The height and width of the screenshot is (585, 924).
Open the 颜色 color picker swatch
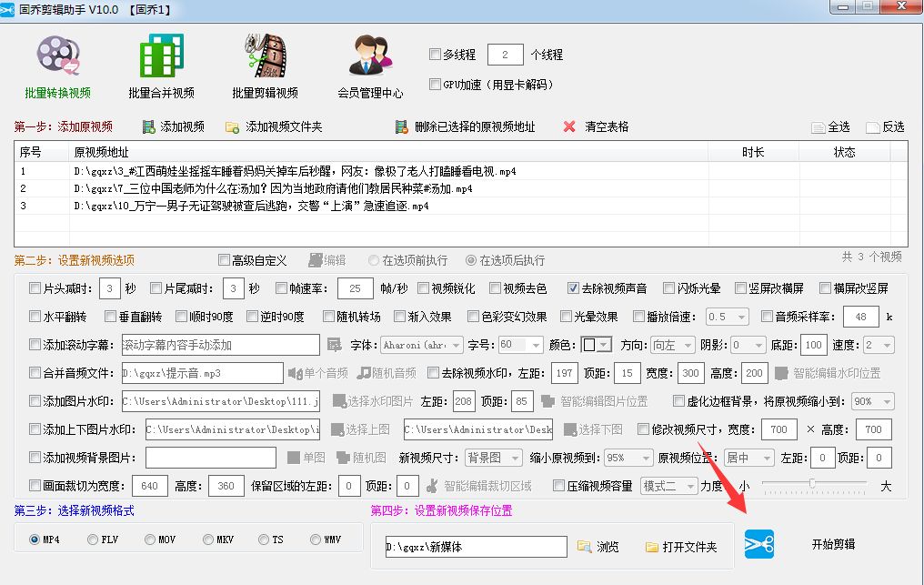coord(597,345)
